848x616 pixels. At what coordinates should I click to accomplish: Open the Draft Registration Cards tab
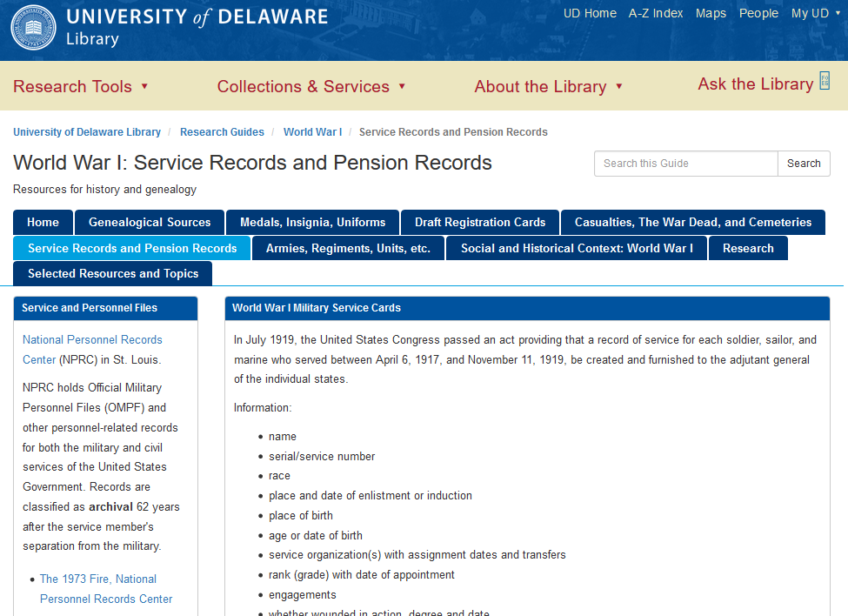(480, 222)
